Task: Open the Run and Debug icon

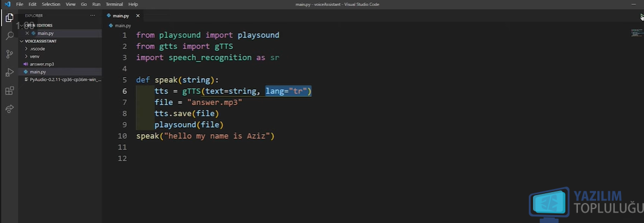Action: tap(9, 73)
